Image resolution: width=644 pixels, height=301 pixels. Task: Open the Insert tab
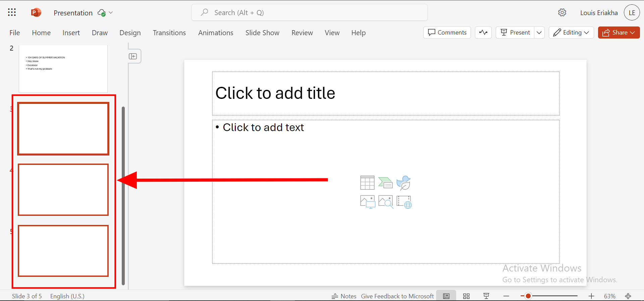coord(71,33)
